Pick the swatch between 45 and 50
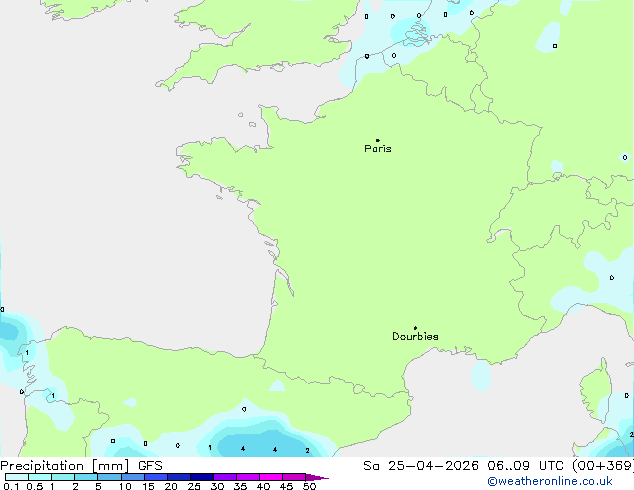634x490 pixels. 294,477
